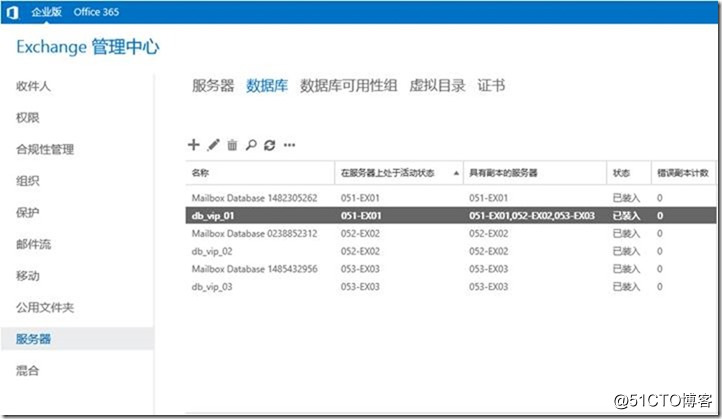The height and width of the screenshot is (419, 722).
Task: Add a new database with plus icon
Action: pos(193,145)
